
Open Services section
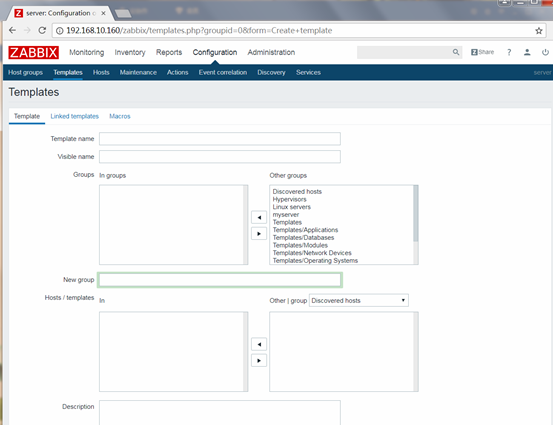click(x=308, y=72)
